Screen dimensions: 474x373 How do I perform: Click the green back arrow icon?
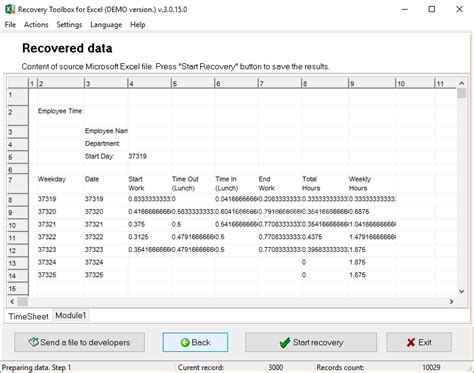(x=185, y=342)
